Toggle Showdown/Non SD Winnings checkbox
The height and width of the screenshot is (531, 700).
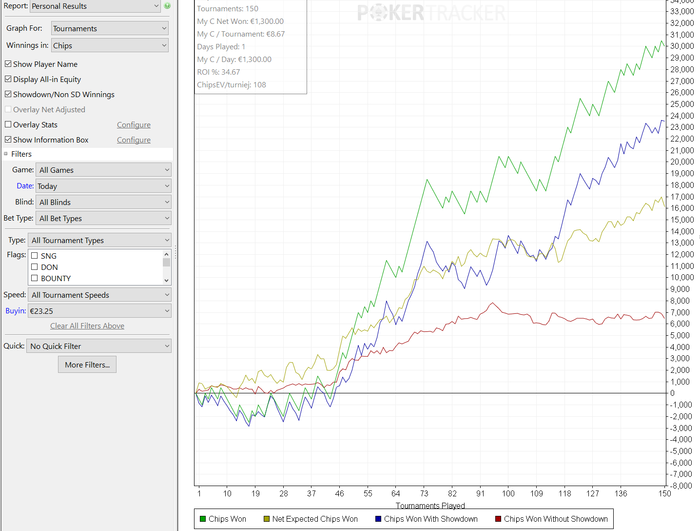[x=8, y=94]
